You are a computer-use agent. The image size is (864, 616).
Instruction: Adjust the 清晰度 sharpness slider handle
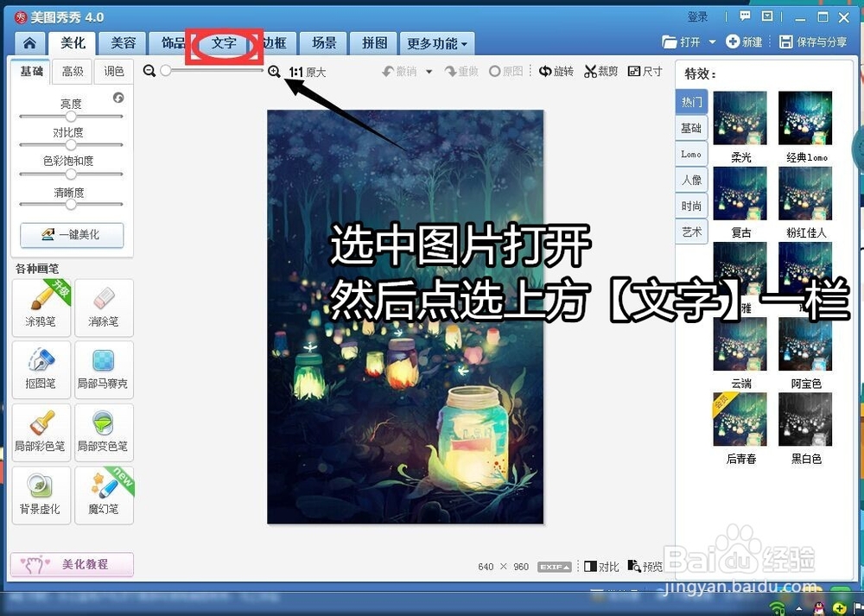coord(71,204)
